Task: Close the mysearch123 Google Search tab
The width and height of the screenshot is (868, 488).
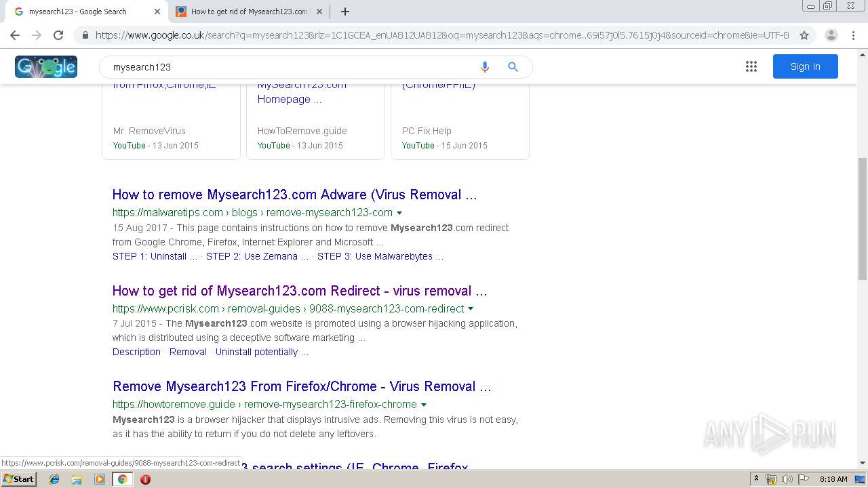Action: pos(157,12)
